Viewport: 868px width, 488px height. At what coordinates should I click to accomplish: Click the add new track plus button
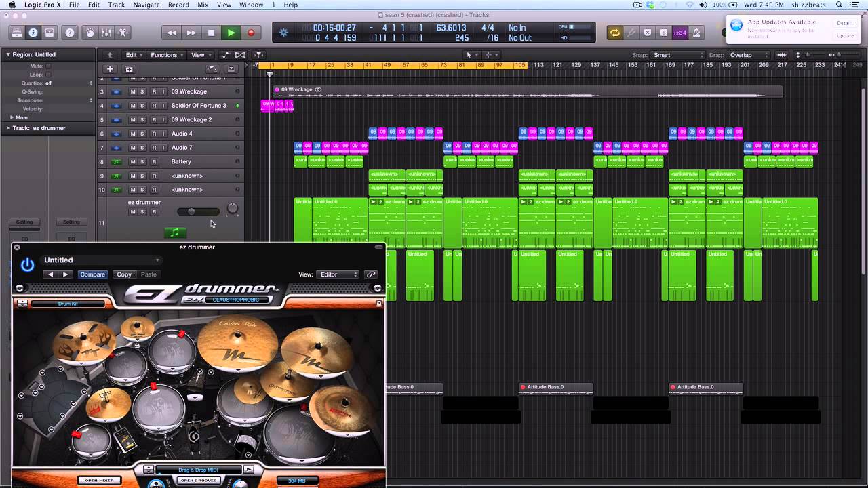pyautogui.click(x=110, y=68)
